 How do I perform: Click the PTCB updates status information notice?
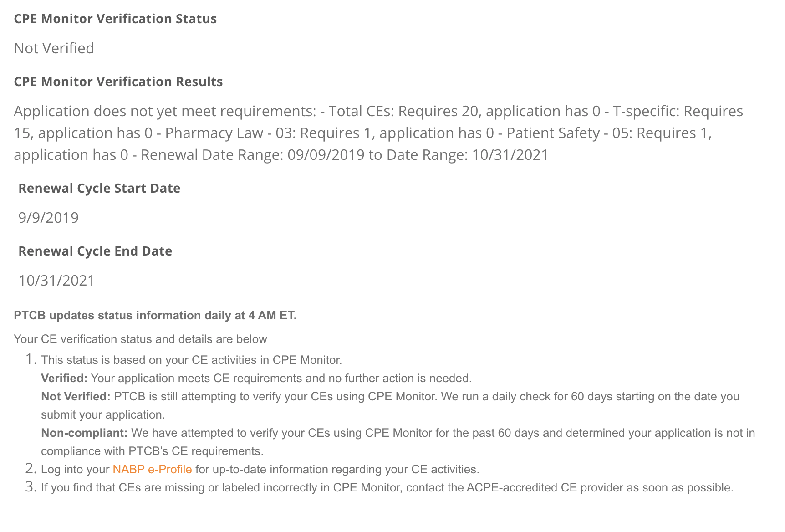[x=155, y=316]
